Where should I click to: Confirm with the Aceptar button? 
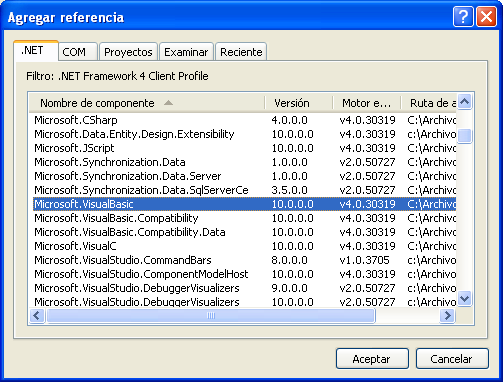click(x=372, y=359)
